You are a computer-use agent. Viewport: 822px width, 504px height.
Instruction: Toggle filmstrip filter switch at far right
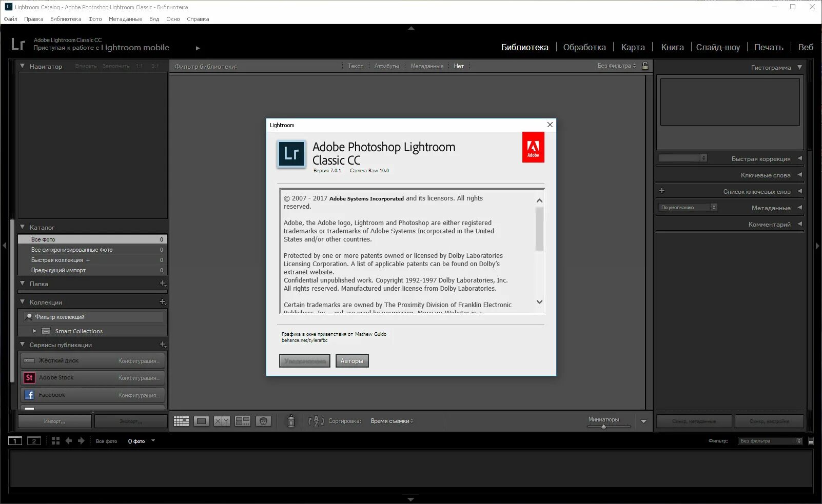coord(811,441)
